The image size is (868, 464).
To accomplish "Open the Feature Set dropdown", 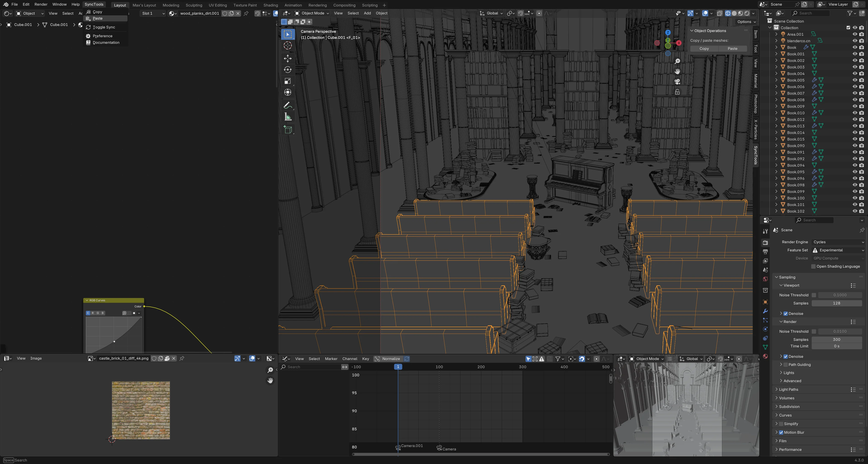I will click(838, 250).
